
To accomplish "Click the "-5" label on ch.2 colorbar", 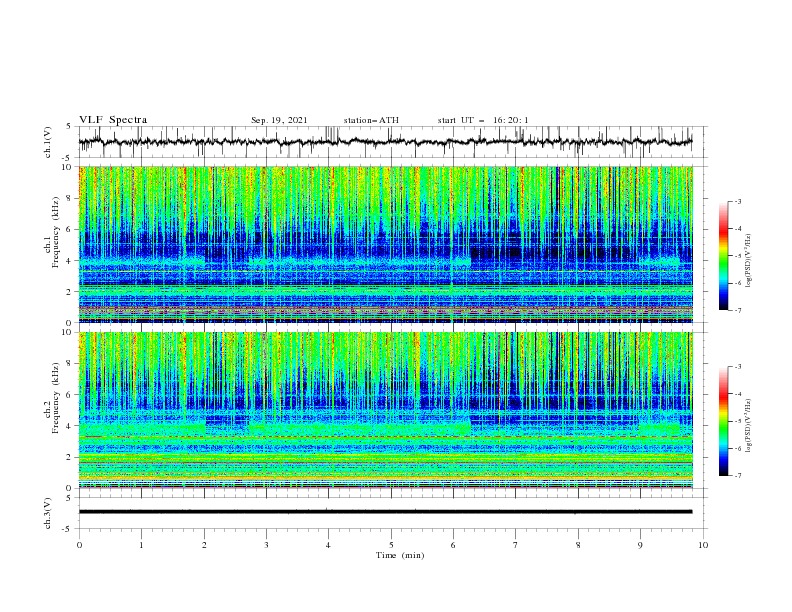I will [738, 421].
